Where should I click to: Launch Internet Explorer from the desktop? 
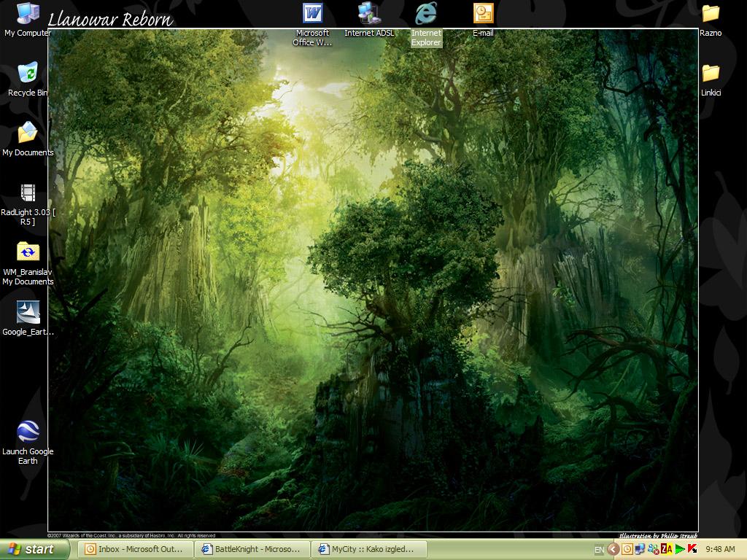click(x=426, y=15)
